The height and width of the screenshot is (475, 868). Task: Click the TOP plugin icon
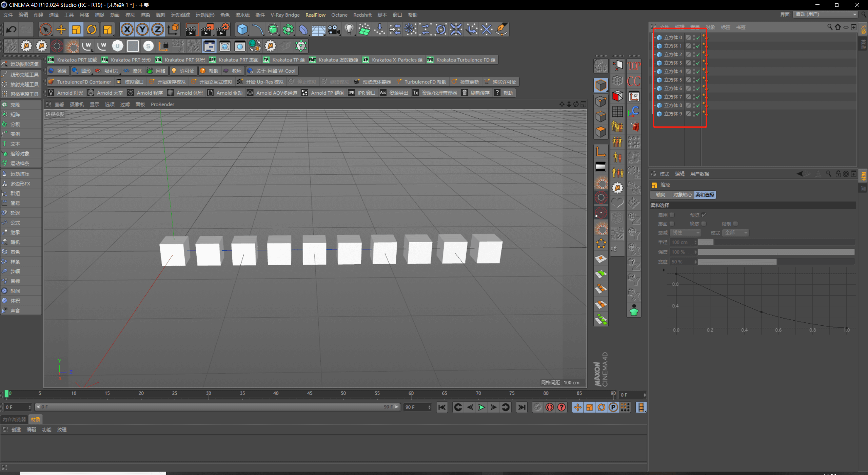634,66
